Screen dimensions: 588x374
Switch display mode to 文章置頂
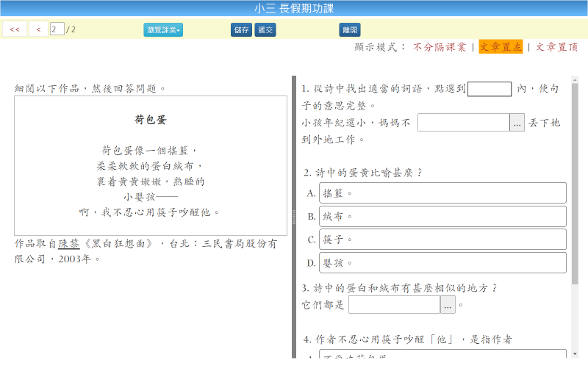tap(556, 47)
